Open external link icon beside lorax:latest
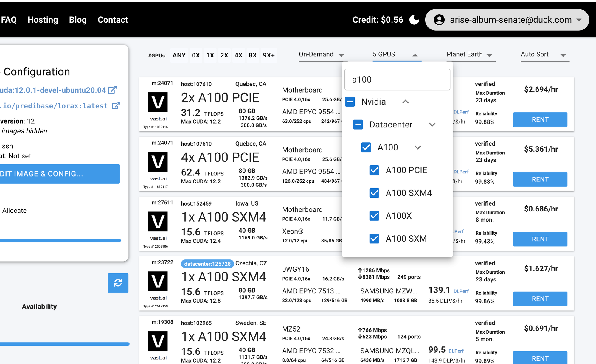This screenshot has height=364, width=596. coord(116,106)
